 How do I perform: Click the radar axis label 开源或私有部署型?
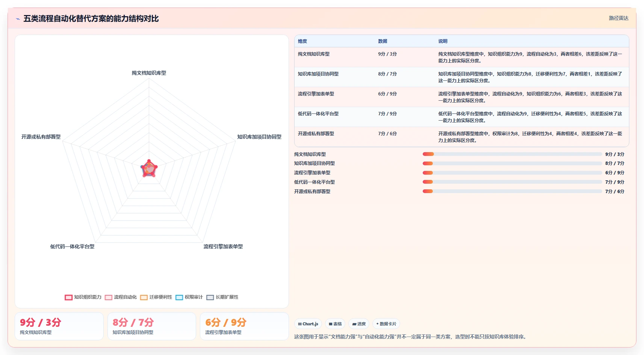[x=41, y=137]
